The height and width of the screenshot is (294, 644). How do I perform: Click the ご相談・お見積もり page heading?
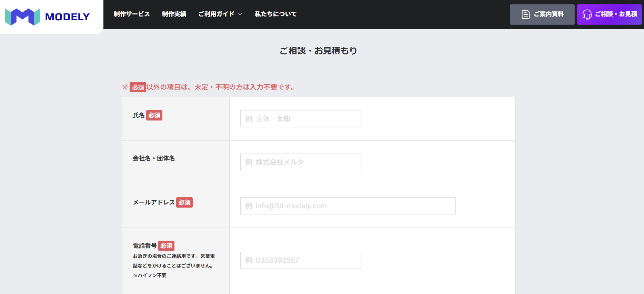click(318, 51)
